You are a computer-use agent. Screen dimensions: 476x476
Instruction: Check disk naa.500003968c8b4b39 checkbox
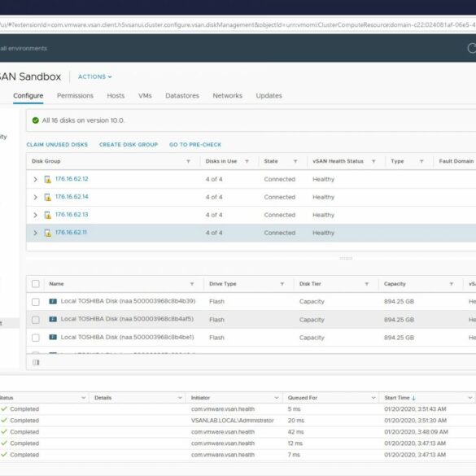coord(36,302)
